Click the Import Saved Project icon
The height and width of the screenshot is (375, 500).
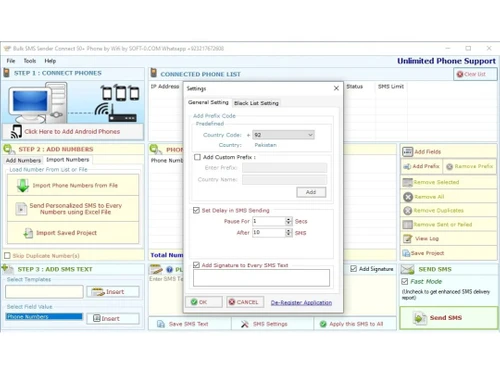(28, 233)
